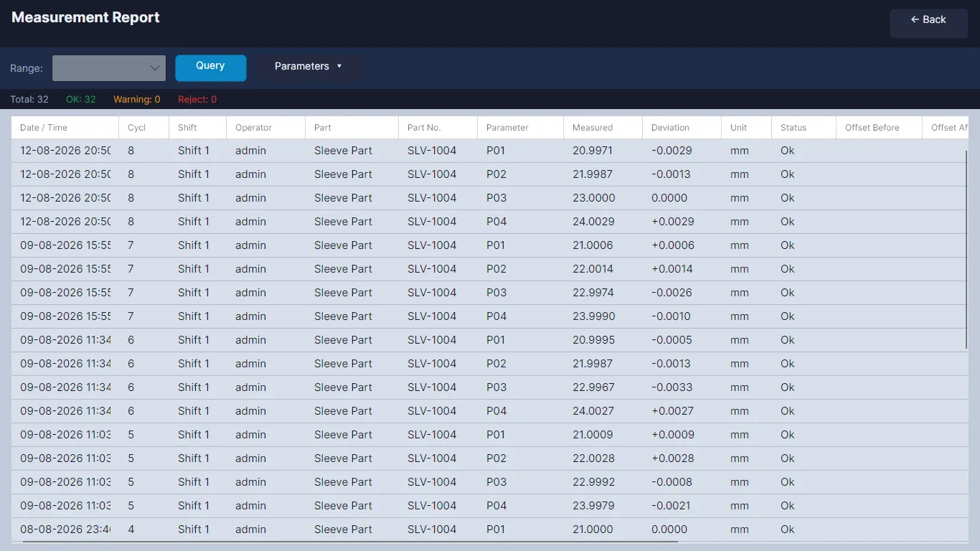Select the measured value 21.0000
980x551 pixels.
pos(593,529)
